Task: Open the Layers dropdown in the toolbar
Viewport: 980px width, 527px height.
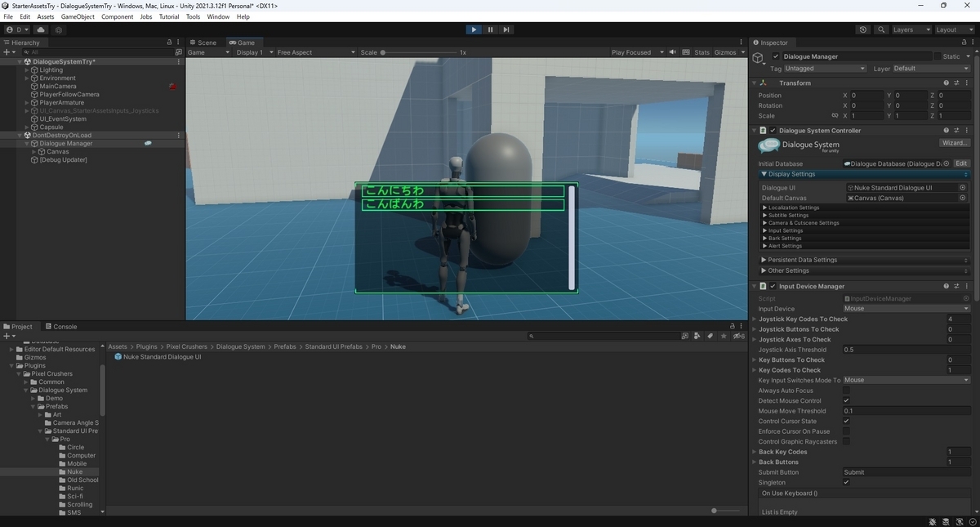Action: [x=910, y=29]
